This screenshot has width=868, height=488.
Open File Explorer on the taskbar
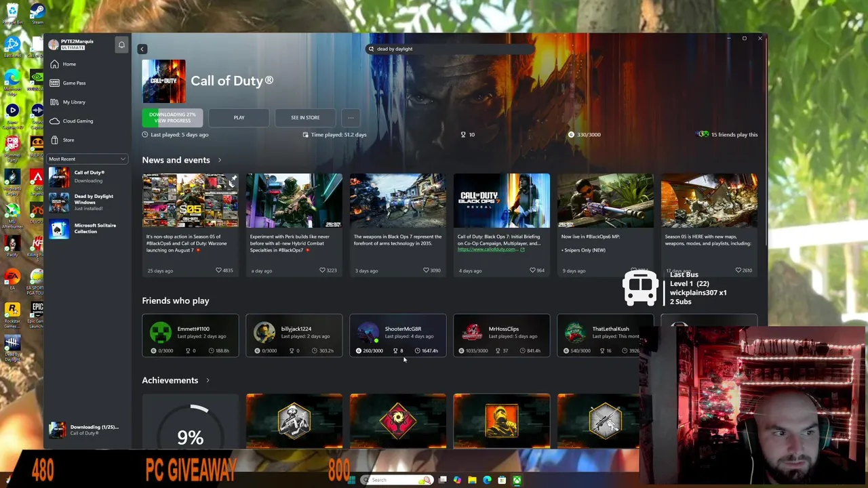[x=472, y=480]
